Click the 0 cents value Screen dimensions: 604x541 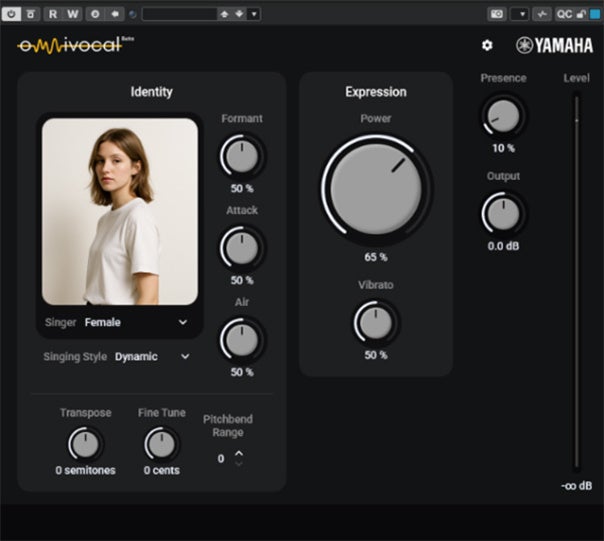162,470
